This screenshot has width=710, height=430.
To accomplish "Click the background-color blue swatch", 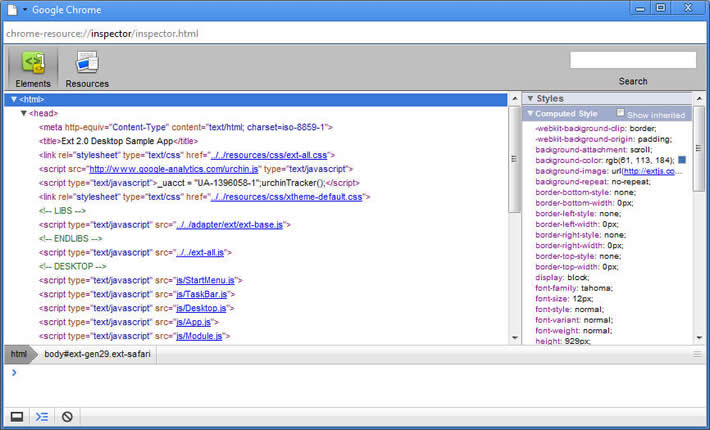I will (682, 160).
